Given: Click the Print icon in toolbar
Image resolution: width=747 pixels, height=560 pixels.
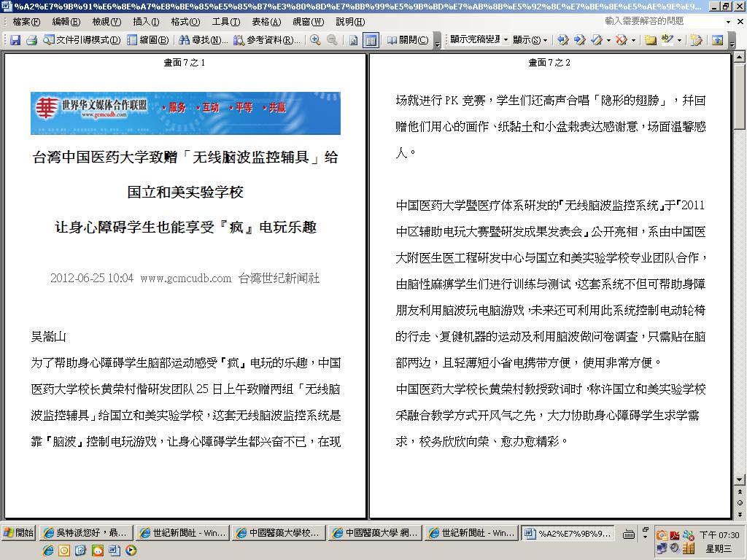Looking at the screenshot, I should [32, 40].
